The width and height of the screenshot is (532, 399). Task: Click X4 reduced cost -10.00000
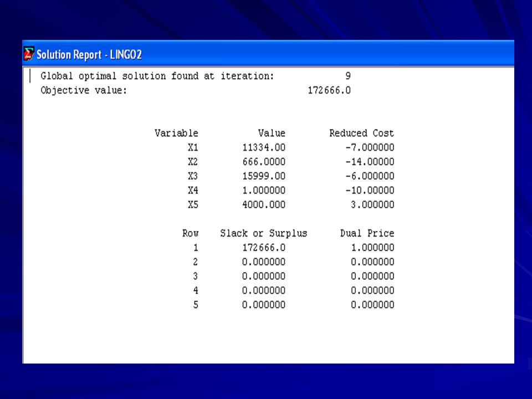pos(370,190)
